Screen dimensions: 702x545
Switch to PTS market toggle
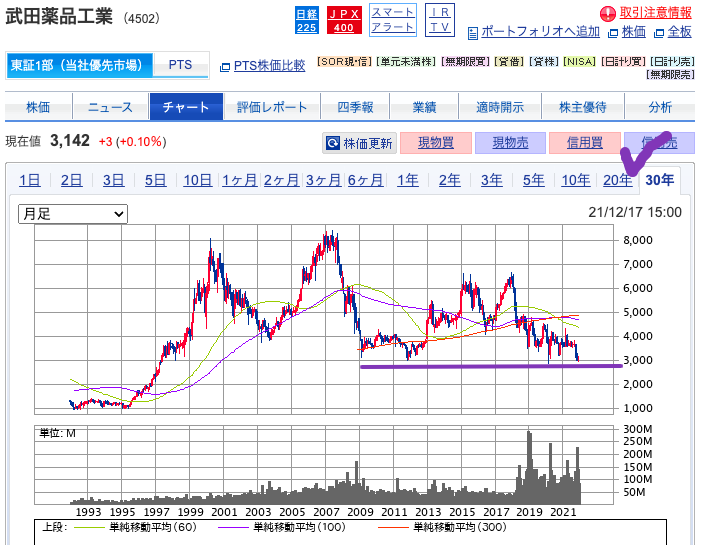[180, 65]
